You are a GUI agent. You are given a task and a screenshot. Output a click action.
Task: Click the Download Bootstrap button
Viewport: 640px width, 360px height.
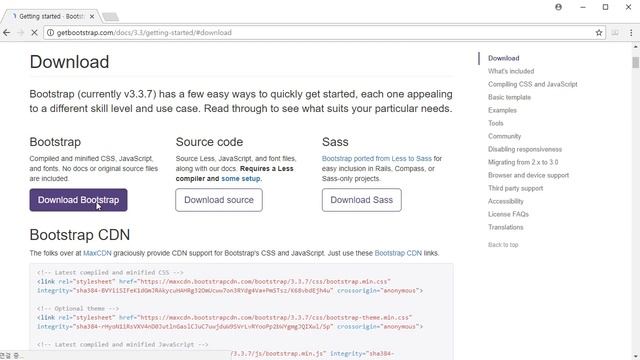[x=78, y=200]
